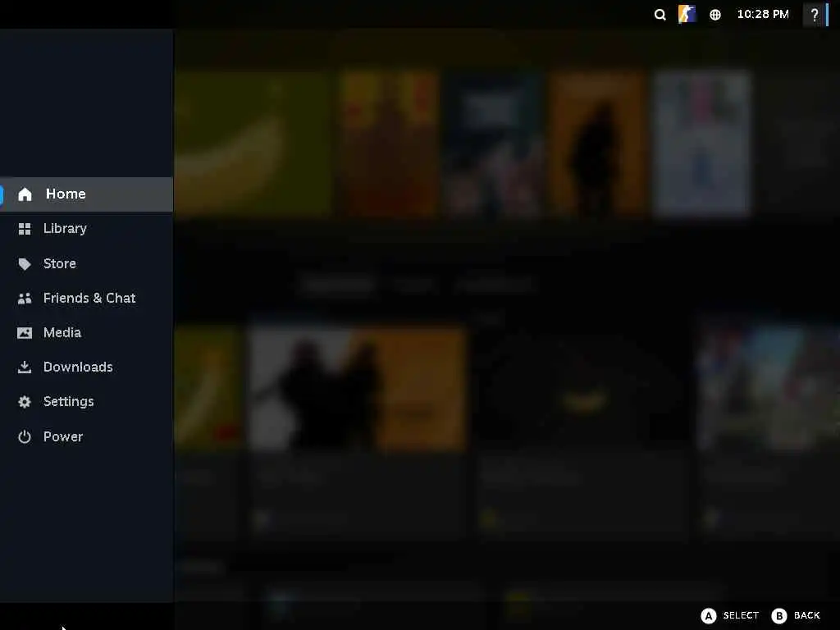The height and width of the screenshot is (630, 840).
Task: Choose Media in the side menu
Action: pos(86,333)
